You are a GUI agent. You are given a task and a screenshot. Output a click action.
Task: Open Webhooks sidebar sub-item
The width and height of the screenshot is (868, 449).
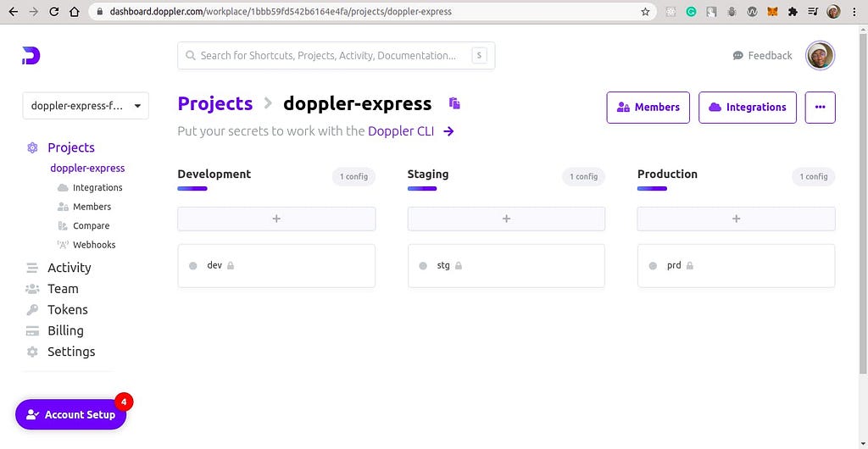pyautogui.click(x=94, y=244)
